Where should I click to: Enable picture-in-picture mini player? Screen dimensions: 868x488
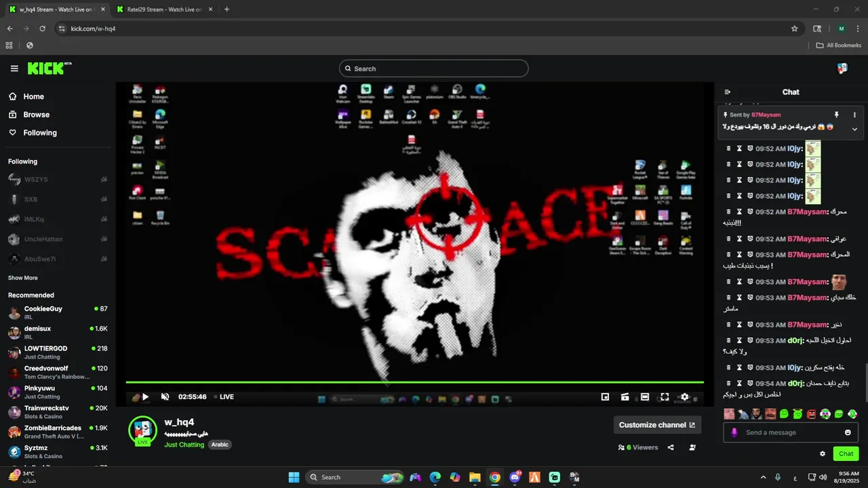pos(605,397)
